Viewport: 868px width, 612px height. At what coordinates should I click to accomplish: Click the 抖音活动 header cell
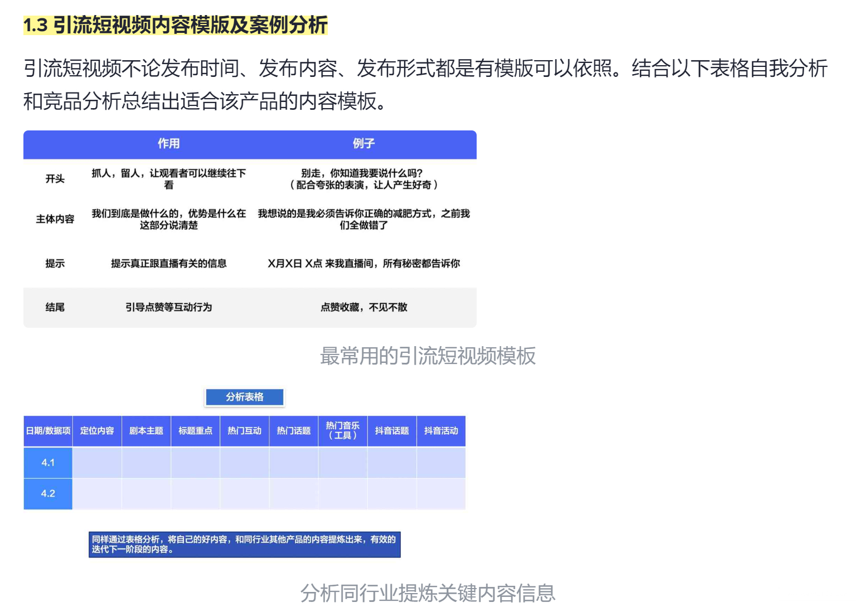click(x=441, y=431)
